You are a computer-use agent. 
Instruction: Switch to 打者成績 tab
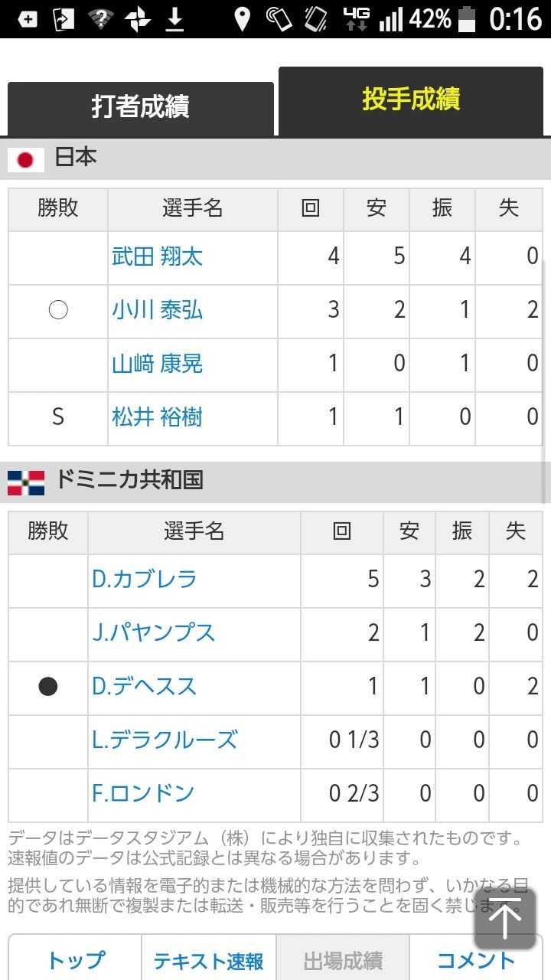140,106
